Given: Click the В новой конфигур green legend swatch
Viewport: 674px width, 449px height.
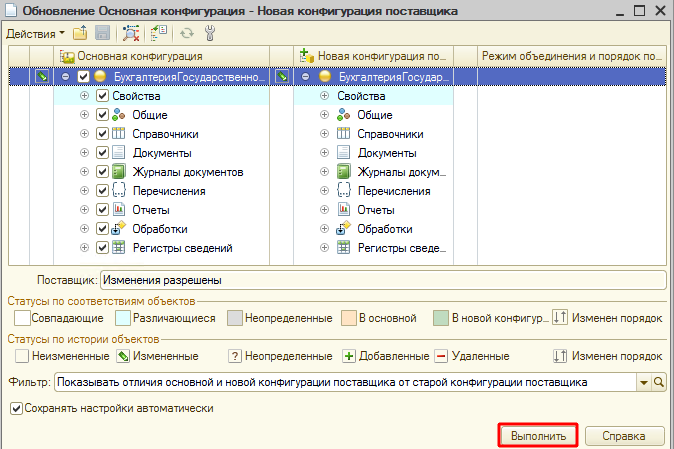Looking at the screenshot, I should pyautogui.click(x=441, y=318).
